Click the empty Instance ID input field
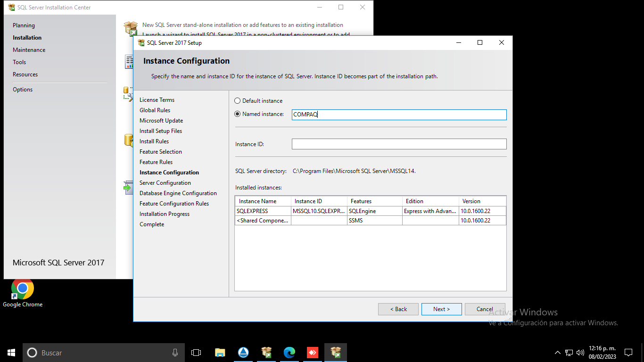Viewport: 644px width, 362px height. [399, 144]
